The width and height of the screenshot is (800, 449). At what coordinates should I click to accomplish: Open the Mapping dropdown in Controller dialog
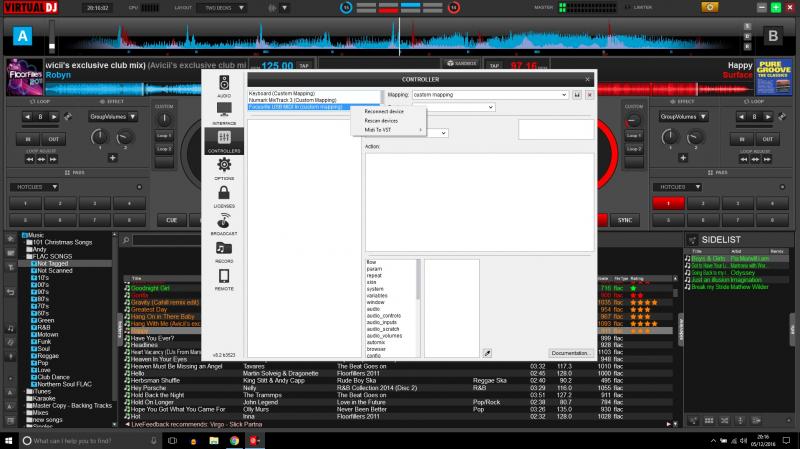coord(490,95)
